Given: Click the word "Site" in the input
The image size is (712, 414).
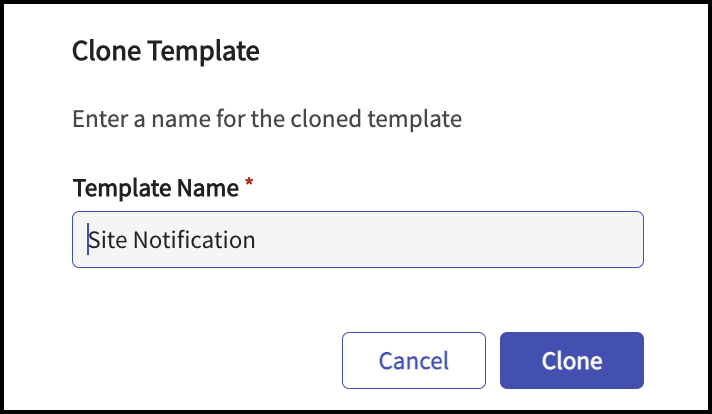Looking at the screenshot, I should point(108,240).
